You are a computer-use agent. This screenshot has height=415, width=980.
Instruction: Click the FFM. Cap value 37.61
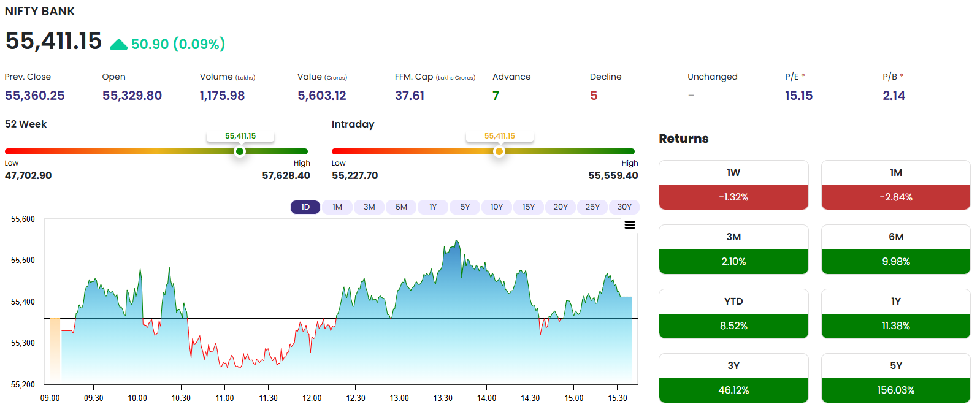click(410, 96)
